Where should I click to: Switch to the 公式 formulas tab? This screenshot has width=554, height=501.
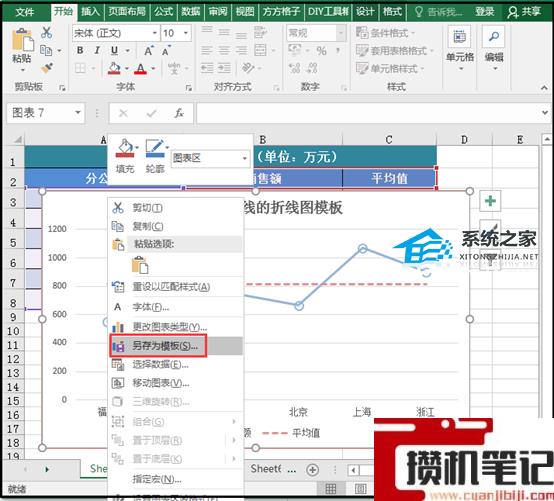164,12
